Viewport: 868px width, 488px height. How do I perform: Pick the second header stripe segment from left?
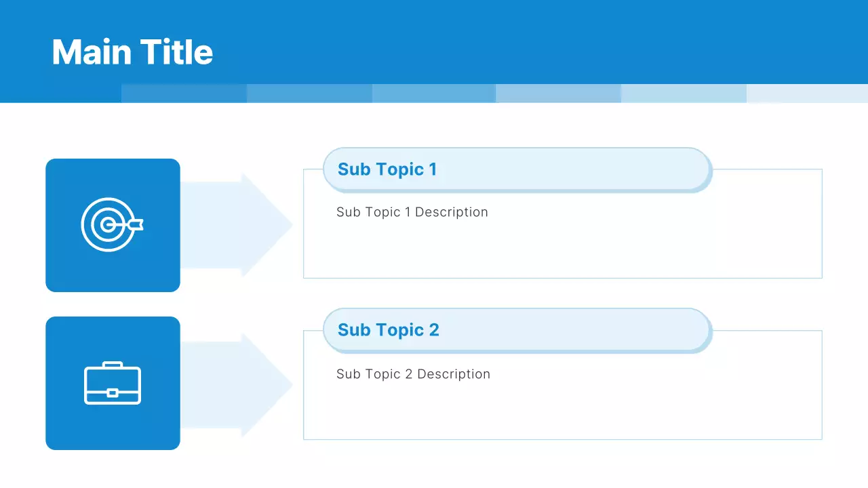[309, 94]
